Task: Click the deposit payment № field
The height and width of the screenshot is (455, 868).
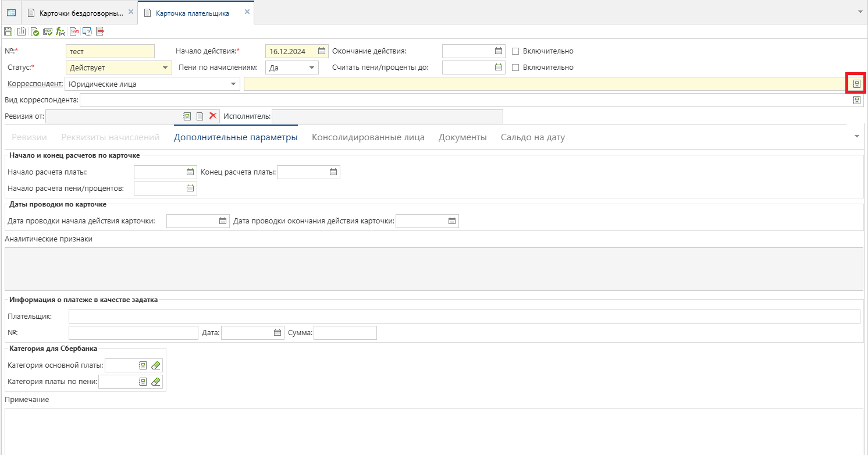Action: [x=133, y=333]
